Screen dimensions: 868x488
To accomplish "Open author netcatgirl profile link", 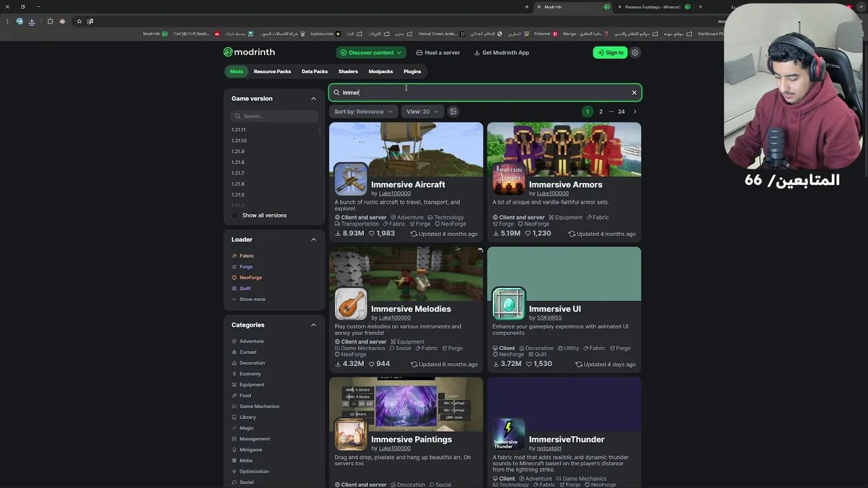I will (549, 448).
